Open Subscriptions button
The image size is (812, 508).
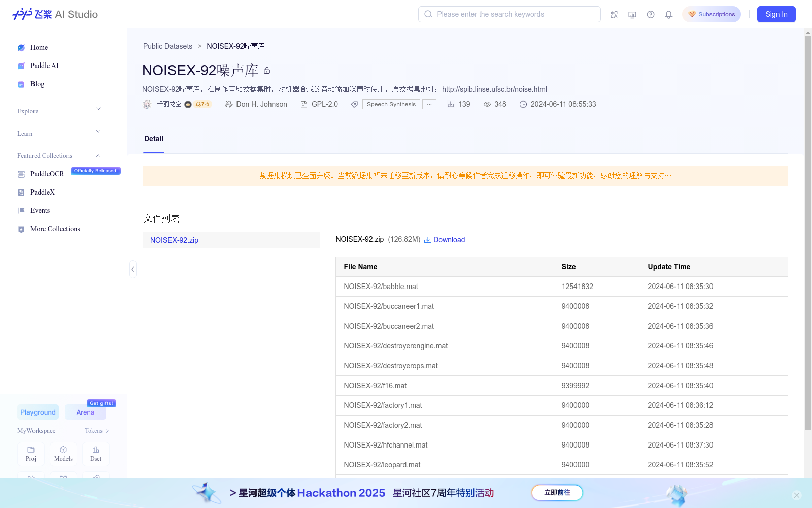click(x=712, y=14)
